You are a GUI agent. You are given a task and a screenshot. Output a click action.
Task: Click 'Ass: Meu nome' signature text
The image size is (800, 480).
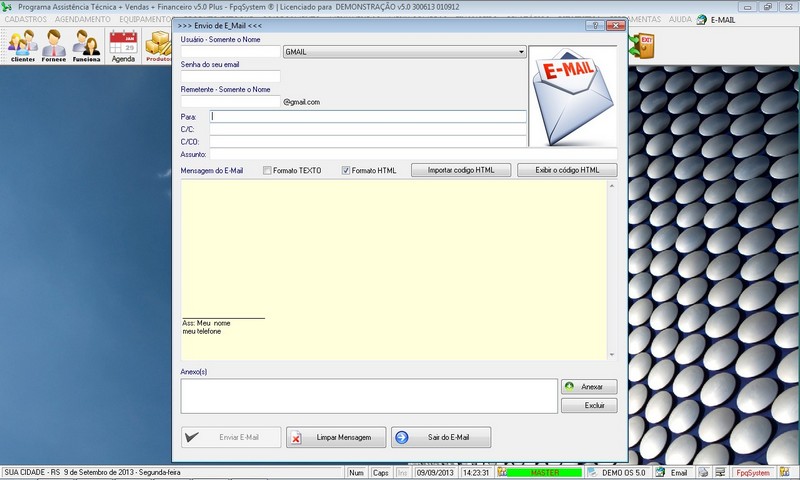206,323
